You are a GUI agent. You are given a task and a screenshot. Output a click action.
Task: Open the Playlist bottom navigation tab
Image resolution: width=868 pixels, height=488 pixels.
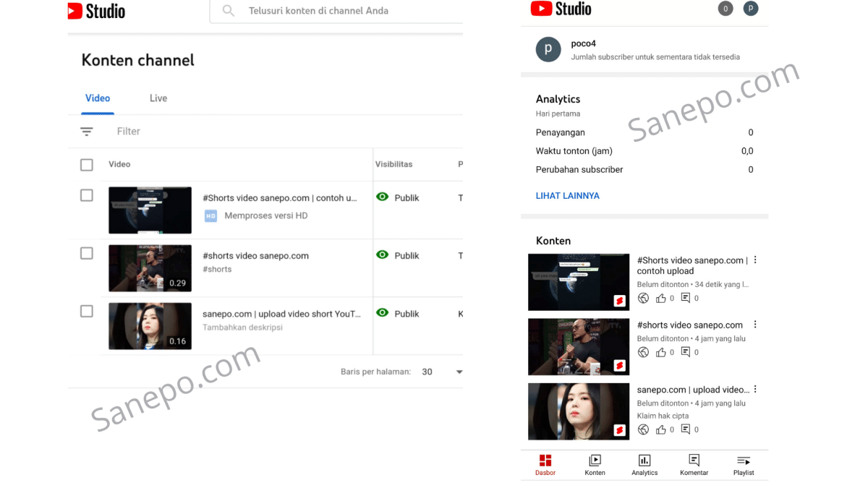click(744, 465)
